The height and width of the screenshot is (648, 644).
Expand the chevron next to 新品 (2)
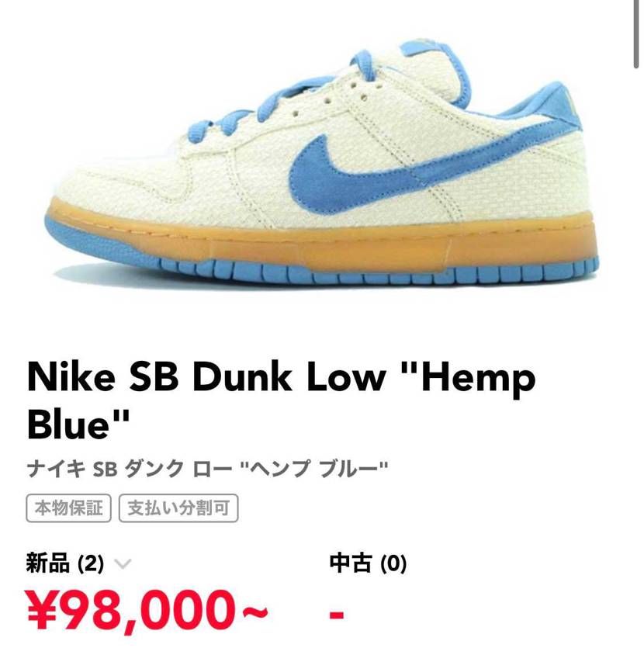[x=123, y=563]
